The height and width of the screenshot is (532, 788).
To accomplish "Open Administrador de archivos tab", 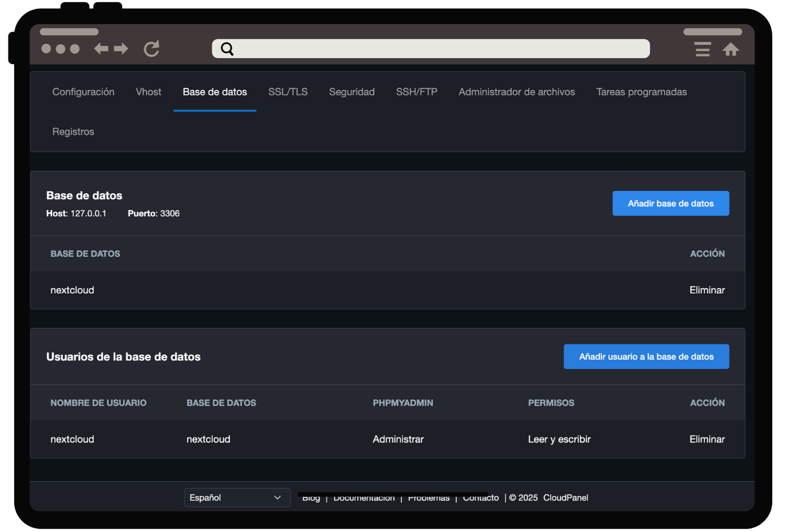I will click(517, 92).
